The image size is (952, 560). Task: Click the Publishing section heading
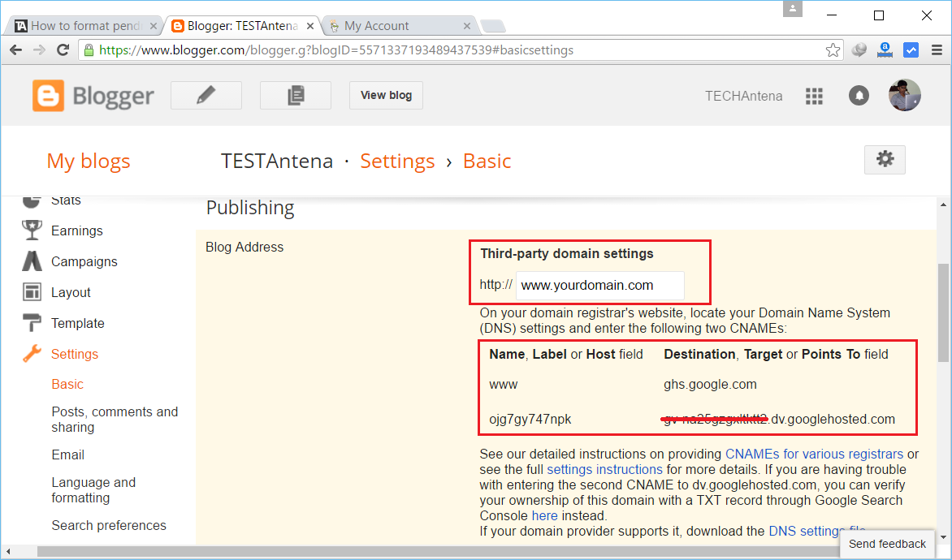coord(250,208)
